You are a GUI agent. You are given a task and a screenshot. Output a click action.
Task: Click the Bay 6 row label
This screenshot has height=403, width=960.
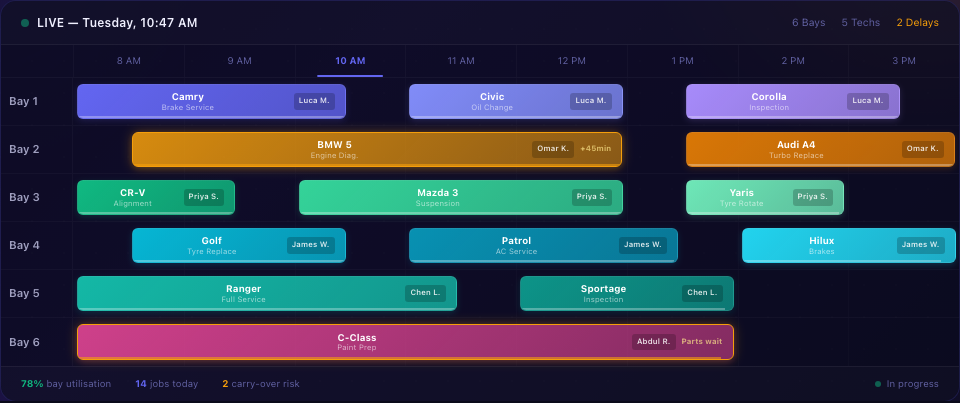coord(24,342)
